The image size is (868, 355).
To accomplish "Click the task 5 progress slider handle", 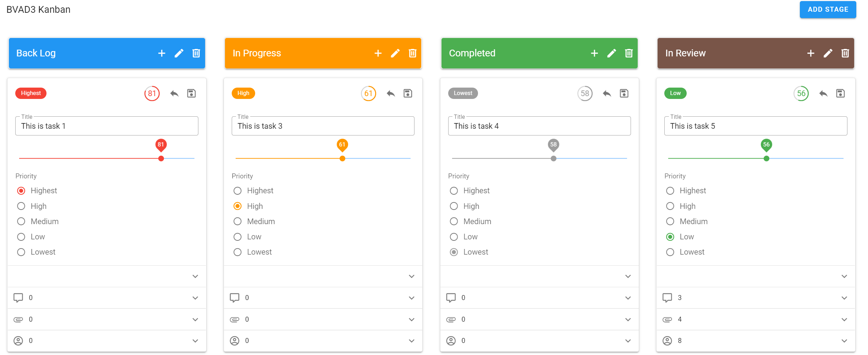I will tap(766, 159).
